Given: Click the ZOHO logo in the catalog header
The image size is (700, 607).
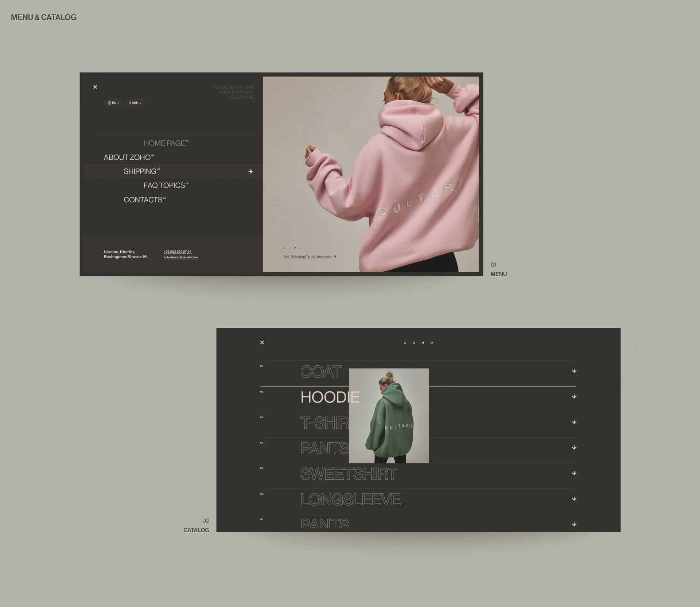Looking at the screenshot, I should pos(419,342).
